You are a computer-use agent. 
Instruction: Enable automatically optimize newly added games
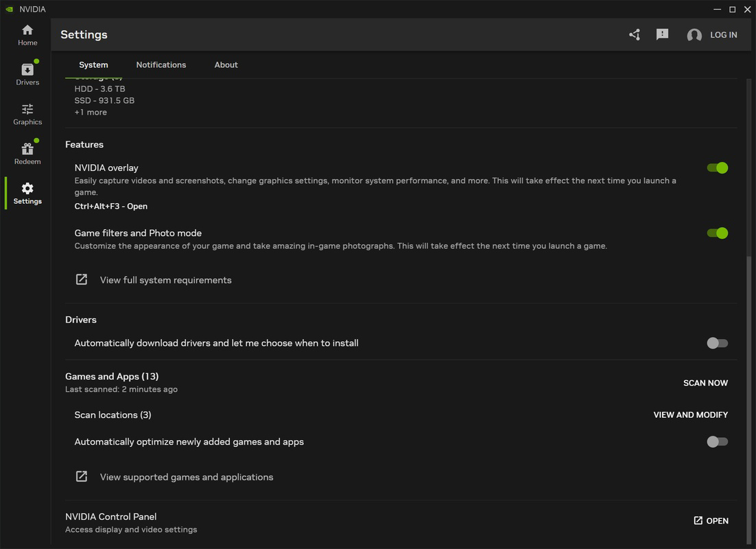717,442
